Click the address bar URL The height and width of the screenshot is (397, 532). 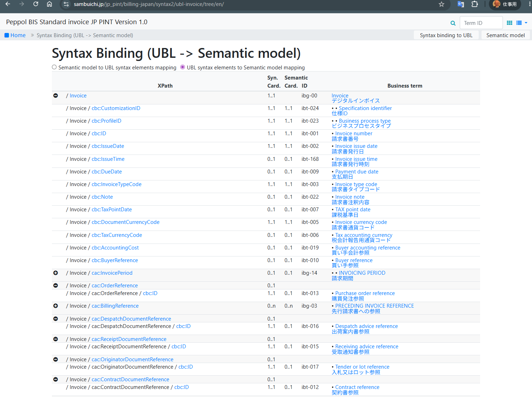pos(149,4)
